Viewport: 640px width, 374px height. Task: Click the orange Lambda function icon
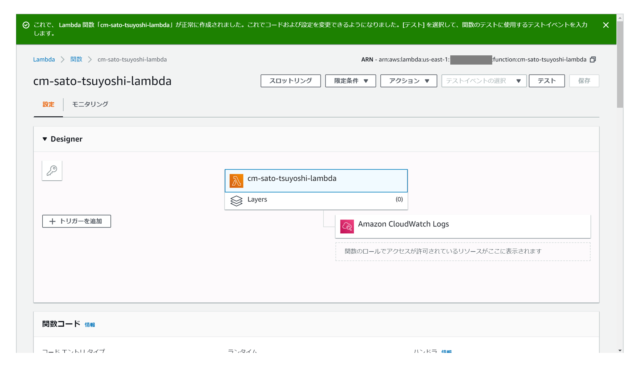pos(236,181)
